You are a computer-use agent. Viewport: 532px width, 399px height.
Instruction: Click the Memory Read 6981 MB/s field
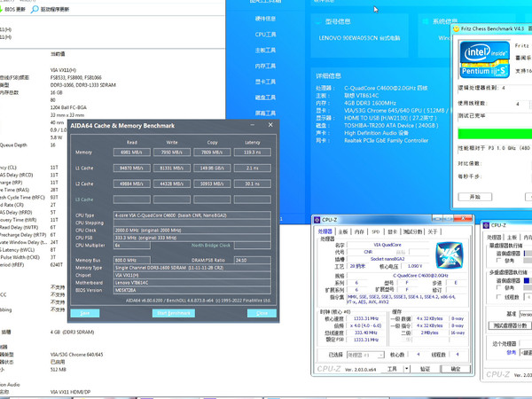(131, 153)
